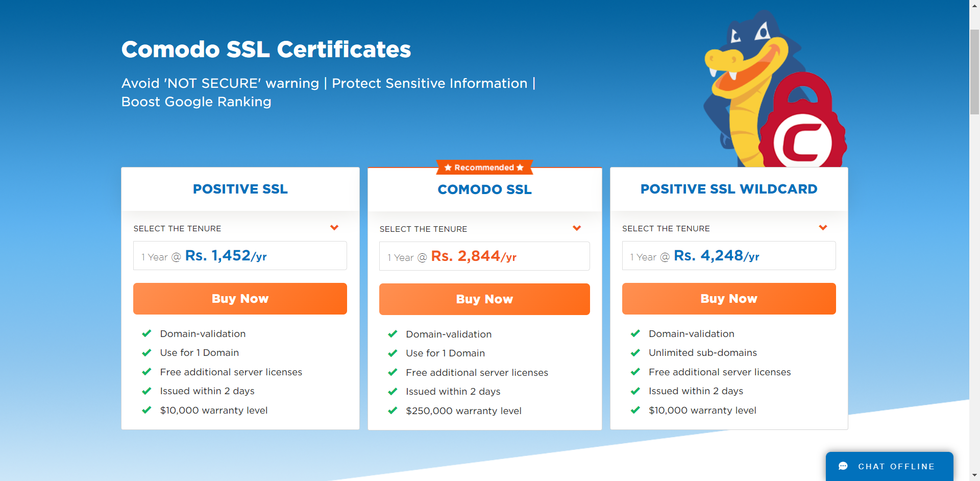Expand the tenure dropdown for Positive SSL
Screen dimensions: 980x481
point(334,228)
